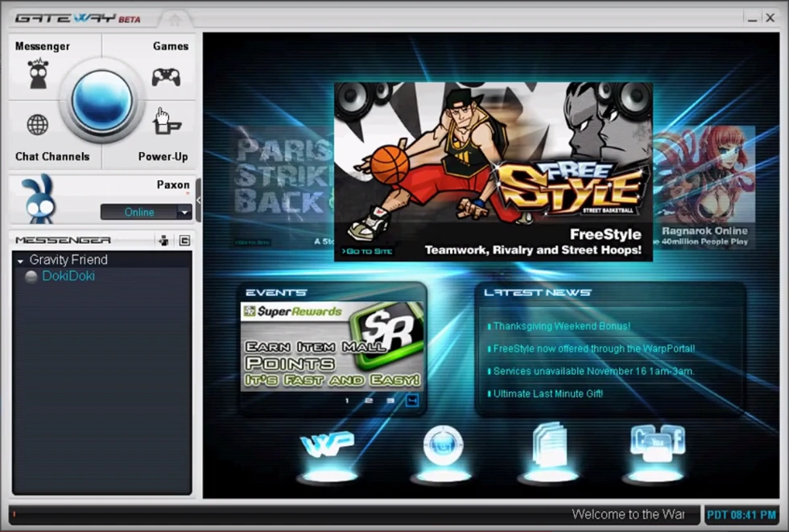Click the Paxon username label

click(172, 184)
